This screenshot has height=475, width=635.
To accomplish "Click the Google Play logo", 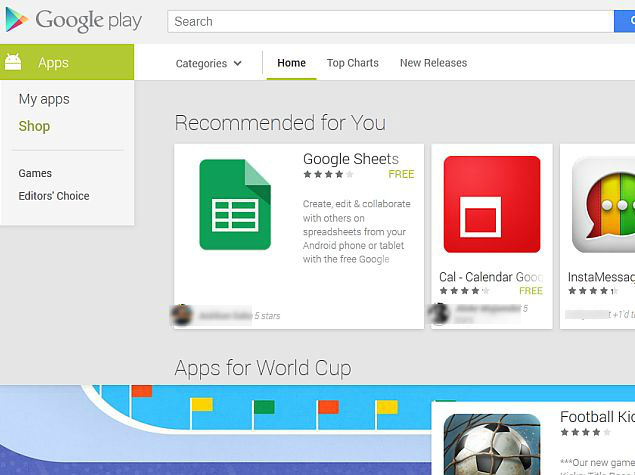I will click(x=74, y=20).
